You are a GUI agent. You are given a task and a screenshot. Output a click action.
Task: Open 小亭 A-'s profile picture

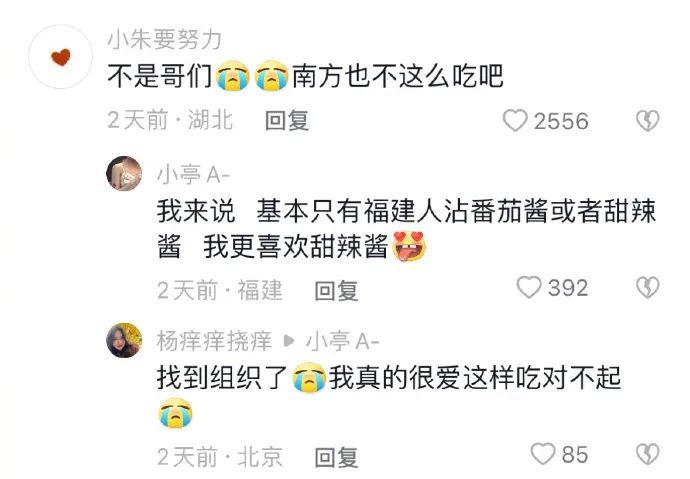(124, 174)
